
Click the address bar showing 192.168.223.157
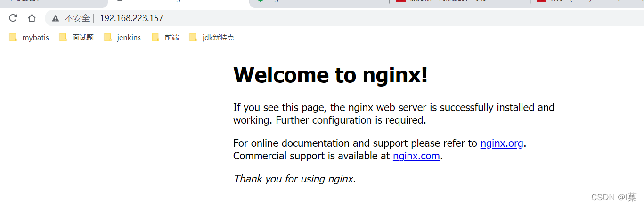tap(344, 18)
